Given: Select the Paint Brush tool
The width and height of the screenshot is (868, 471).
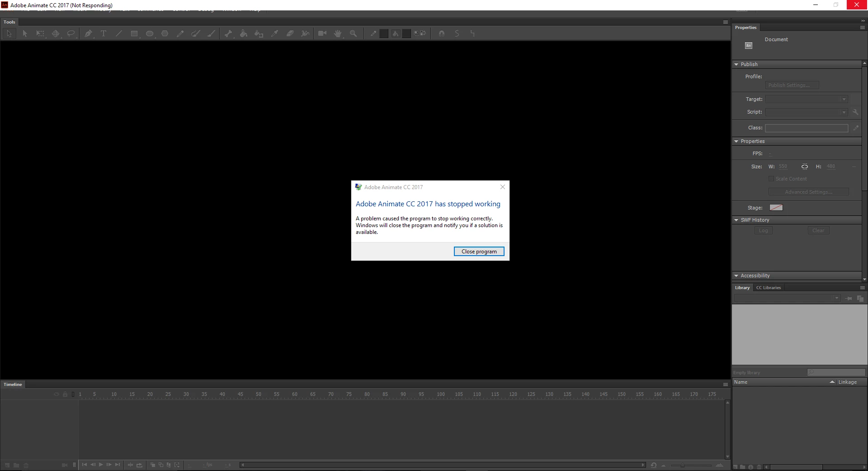Looking at the screenshot, I should (196, 33).
